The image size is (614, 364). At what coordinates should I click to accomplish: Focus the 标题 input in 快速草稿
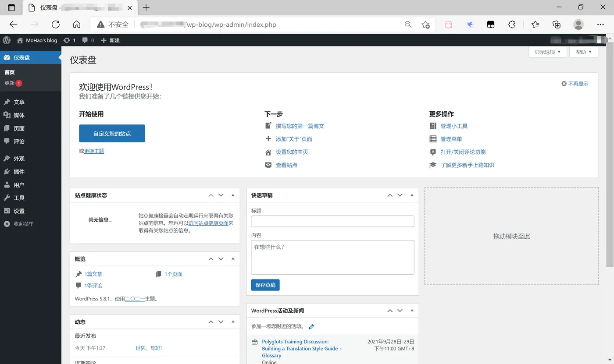click(332, 221)
